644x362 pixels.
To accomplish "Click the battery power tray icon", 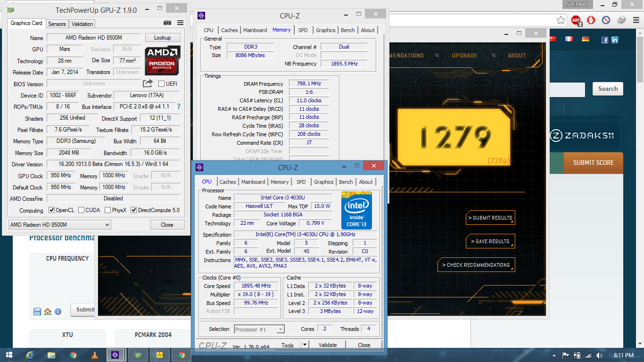I will 578,355.
